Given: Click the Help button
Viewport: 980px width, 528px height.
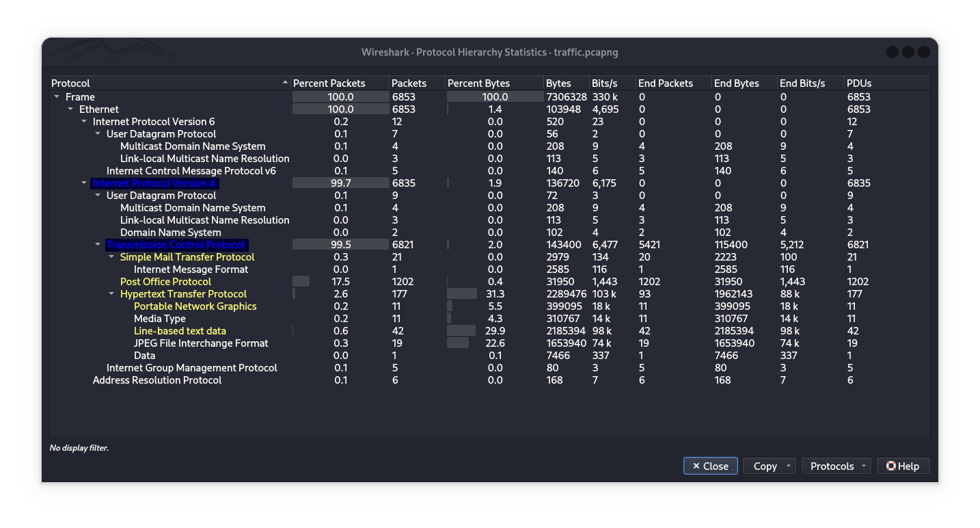Looking at the screenshot, I should click(903, 466).
